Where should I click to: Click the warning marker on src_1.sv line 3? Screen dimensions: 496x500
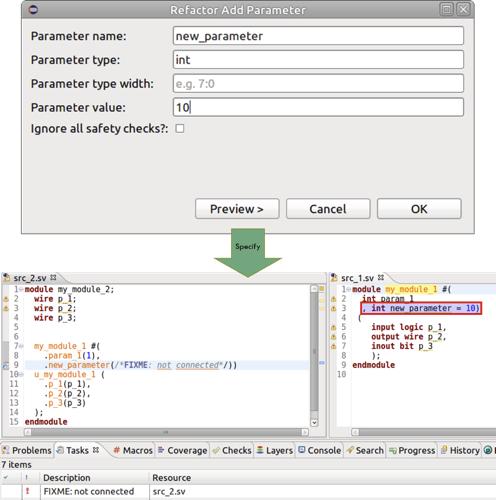coord(333,308)
